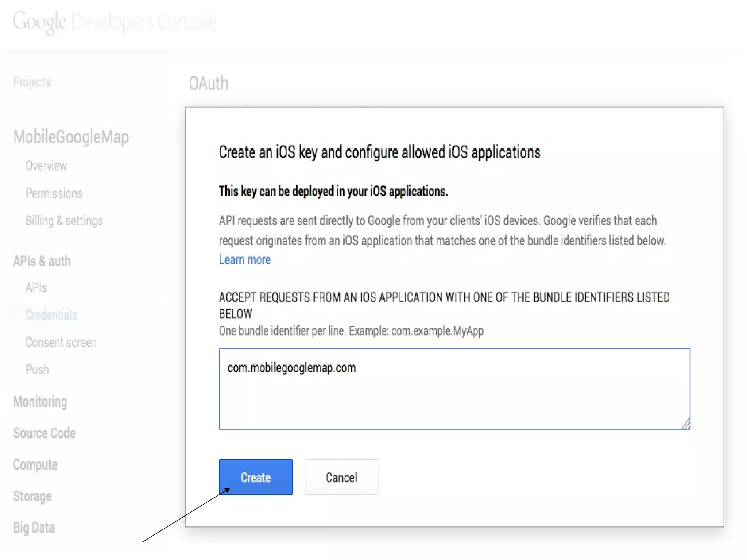Select the MobileGoogleMap project heading
Image resolution: width=747 pixels, height=560 pixels.
(71, 137)
